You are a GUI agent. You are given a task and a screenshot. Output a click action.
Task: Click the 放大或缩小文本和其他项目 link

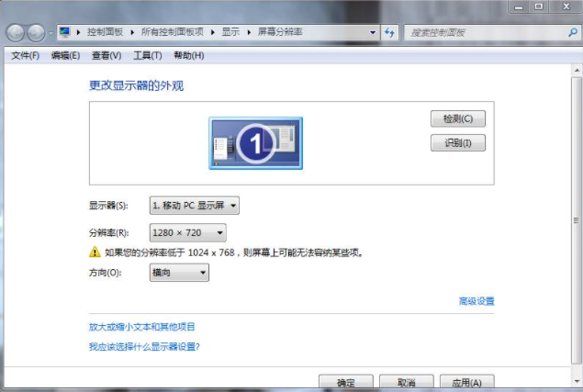[141, 327]
